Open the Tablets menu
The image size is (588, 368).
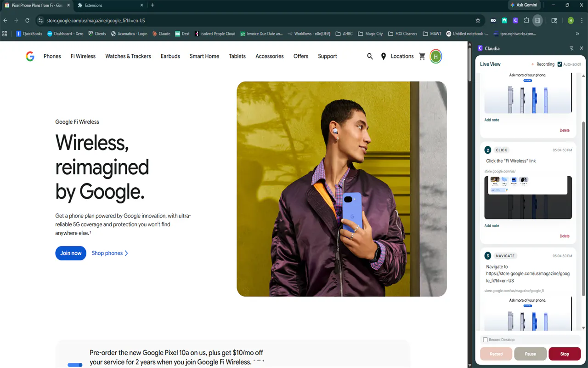click(x=237, y=56)
